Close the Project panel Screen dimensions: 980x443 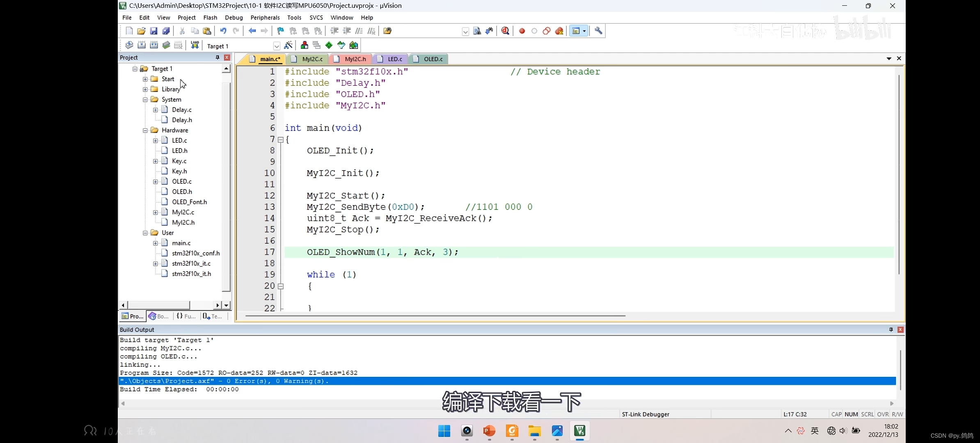(227, 57)
